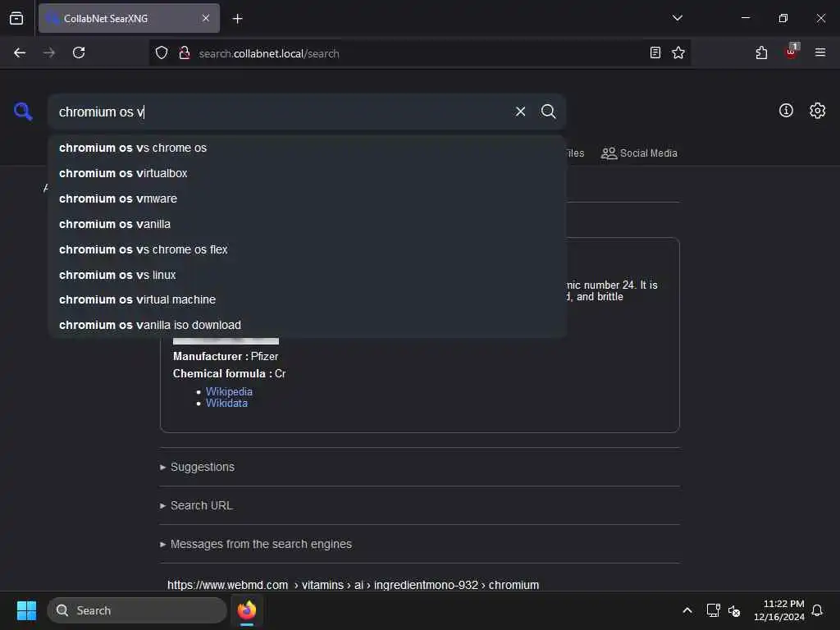
Task: Choose 'chromium os vanilla iso download'
Action: [x=307, y=325]
